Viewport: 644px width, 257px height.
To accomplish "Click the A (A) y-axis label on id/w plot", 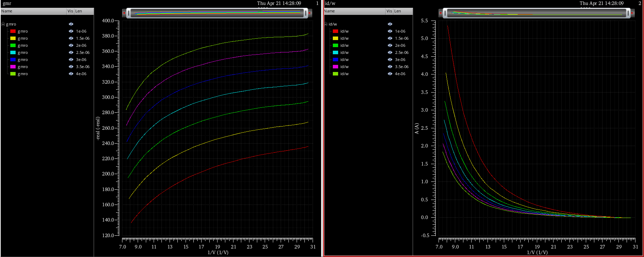I will coord(417,128).
